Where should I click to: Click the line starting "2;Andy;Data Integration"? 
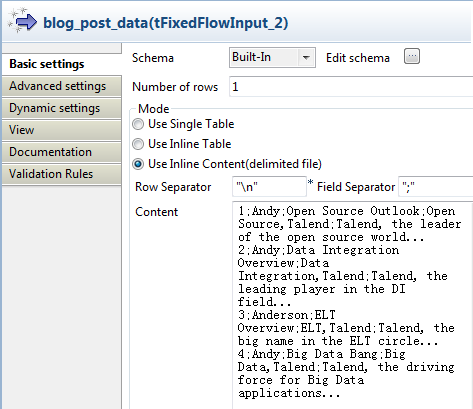point(318,250)
